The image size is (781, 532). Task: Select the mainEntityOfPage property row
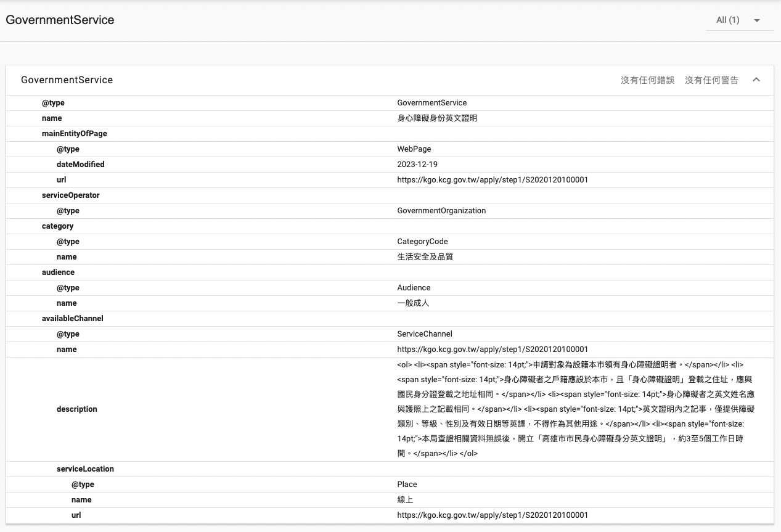point(74,134)
